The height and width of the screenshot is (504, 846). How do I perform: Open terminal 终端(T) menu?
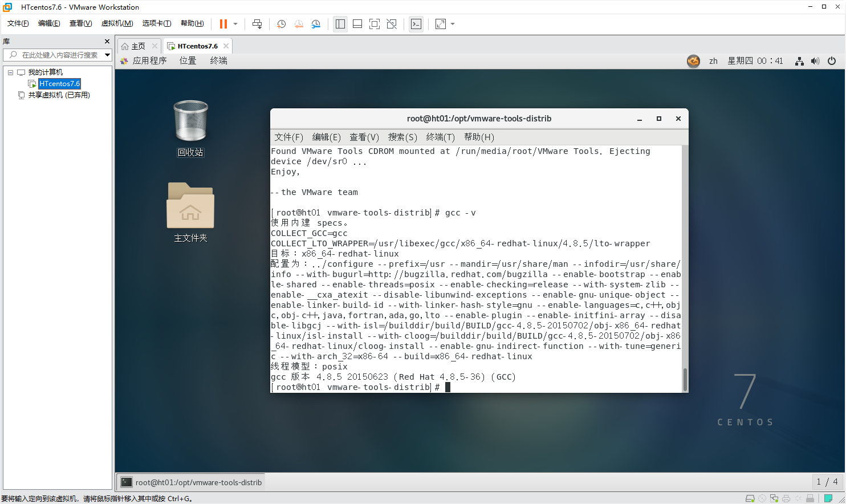tap(440, 137)
